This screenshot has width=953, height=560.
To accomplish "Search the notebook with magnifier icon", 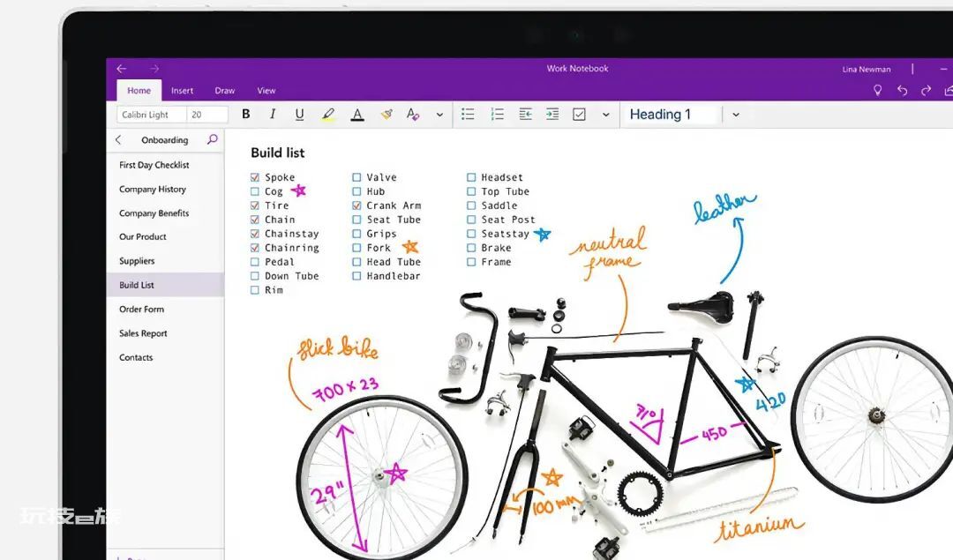I will point(212,139).
